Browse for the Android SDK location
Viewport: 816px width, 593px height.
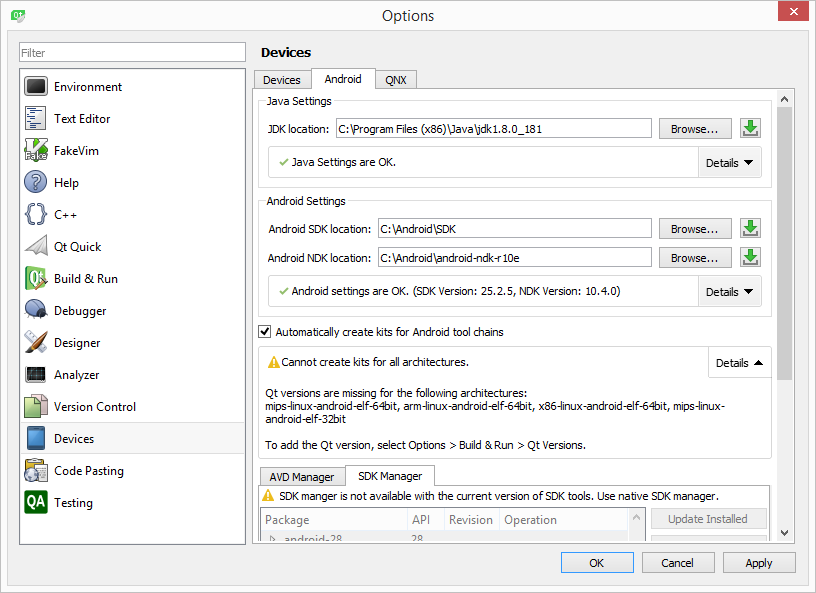pyautogui.click(x=694, y=229)
